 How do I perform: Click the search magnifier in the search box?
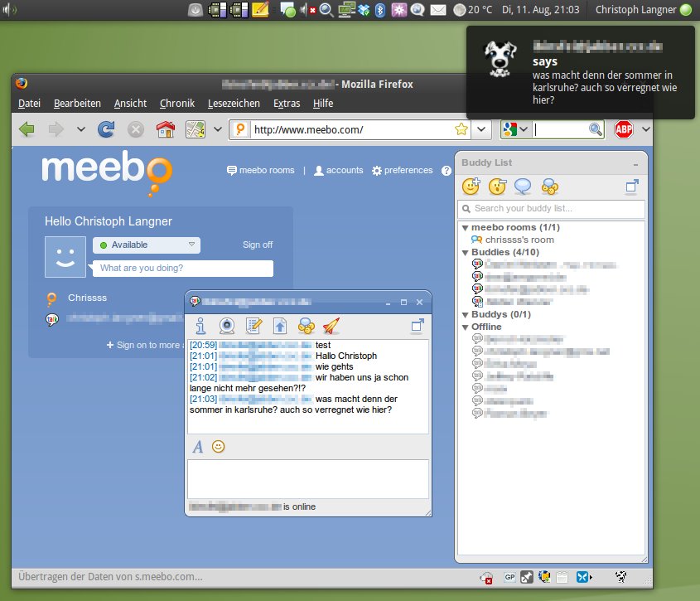coord(595,129)
